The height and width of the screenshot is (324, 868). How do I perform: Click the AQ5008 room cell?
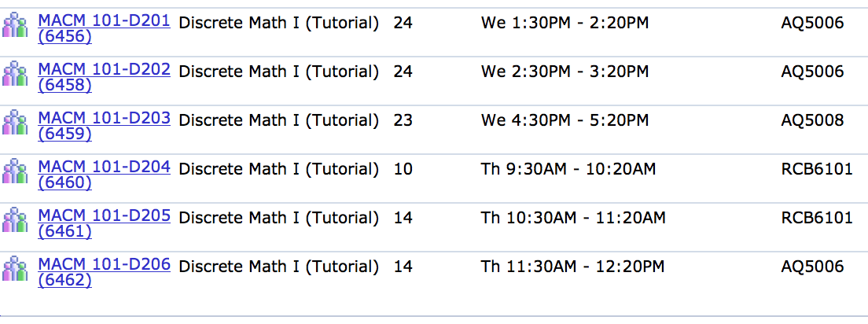pyautogui.click(x=813, y=121)
